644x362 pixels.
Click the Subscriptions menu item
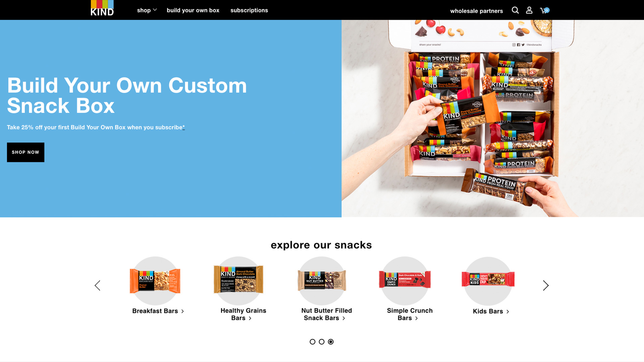250,10
